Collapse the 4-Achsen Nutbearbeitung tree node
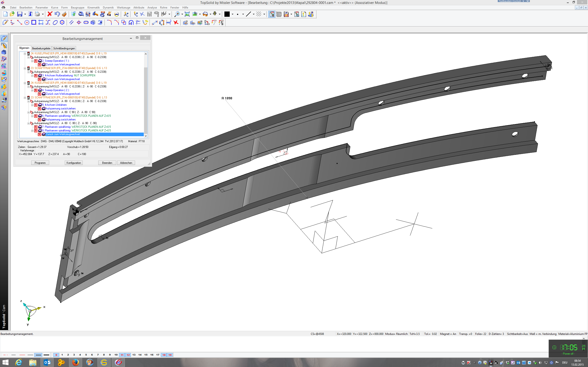The width and height of the screenshot is (588, 367). click(x=32, y=75)
